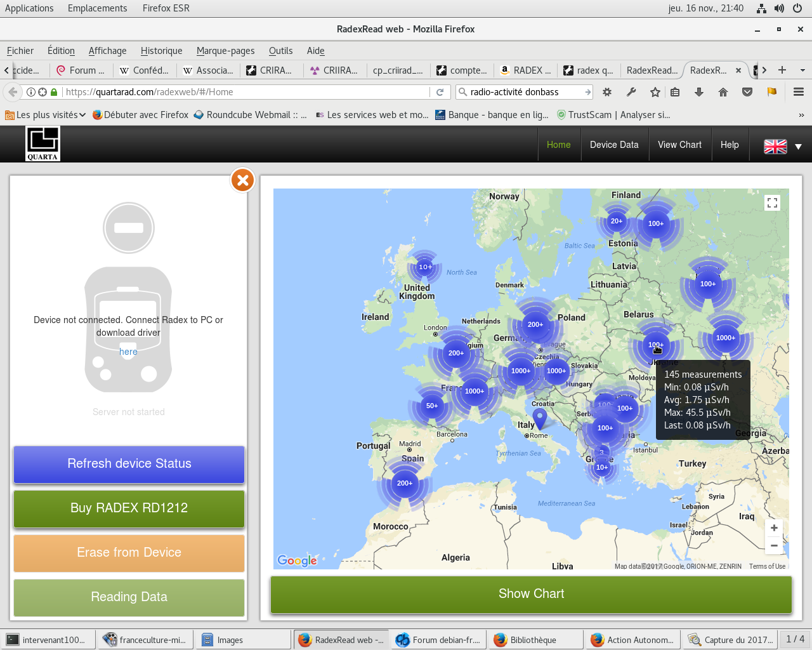Viewport: 812px width, 650px height.
Task: Select Home in the navbar
Action: click(558, 145)
